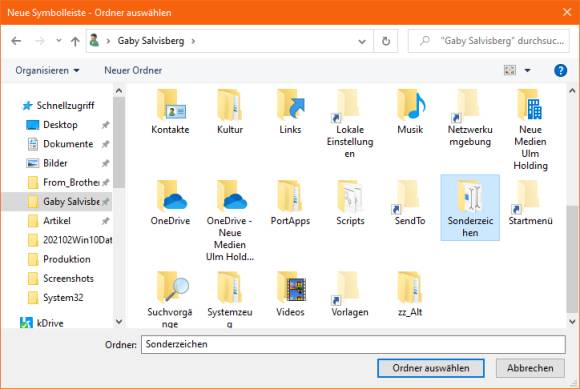This screenshot has width=580, height=389.
Task: Expand the address bar history dropdown
Action: (x=362, y=41)
